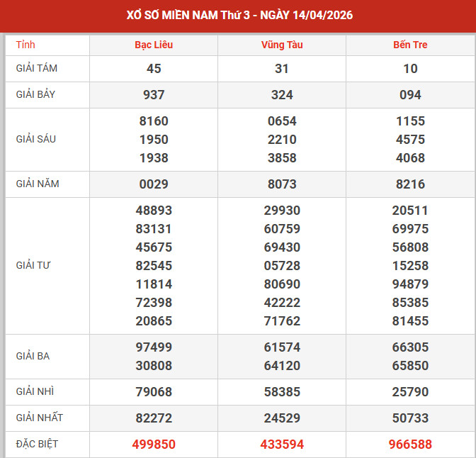
Task: Select the ĐẶC BIỆT row label
Action: 38,444
